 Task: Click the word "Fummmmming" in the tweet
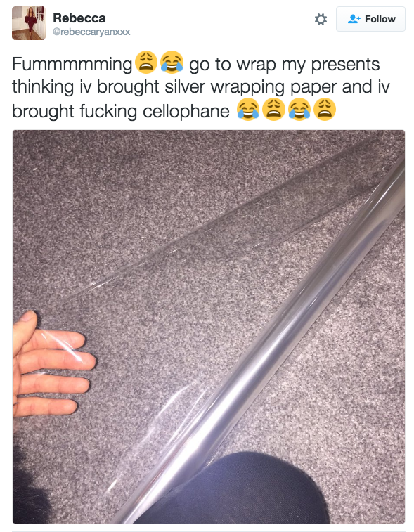(72, 65)
